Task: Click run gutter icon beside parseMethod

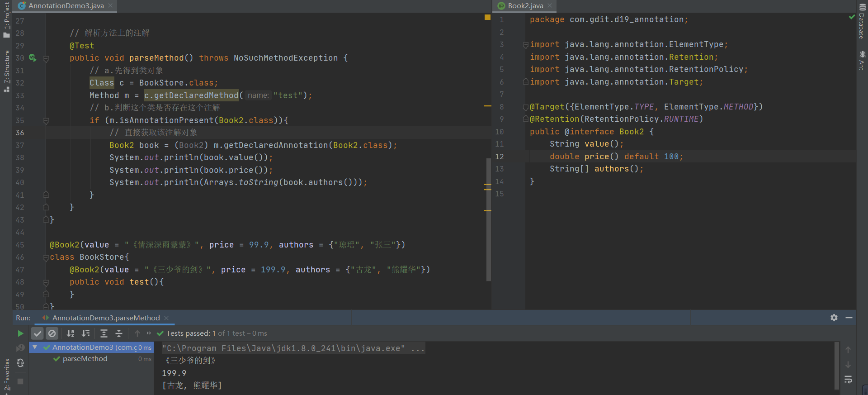Action: pyautogui.click(x=33, y=58)
